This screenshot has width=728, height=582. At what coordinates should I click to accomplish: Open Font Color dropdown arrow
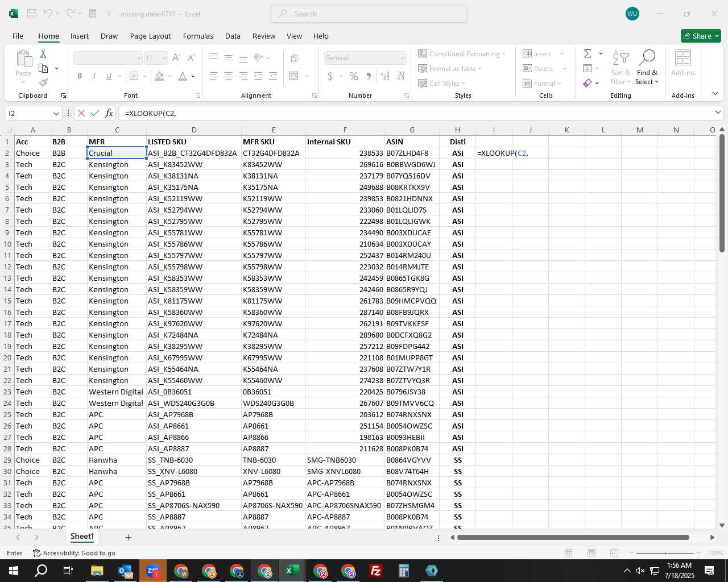coord(193,76)
